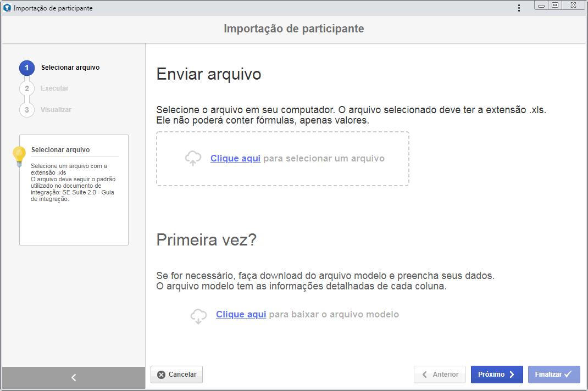Viewport: 588px width, 391px height.
Task: Click the Anterior button
Action: click(440, 375)
